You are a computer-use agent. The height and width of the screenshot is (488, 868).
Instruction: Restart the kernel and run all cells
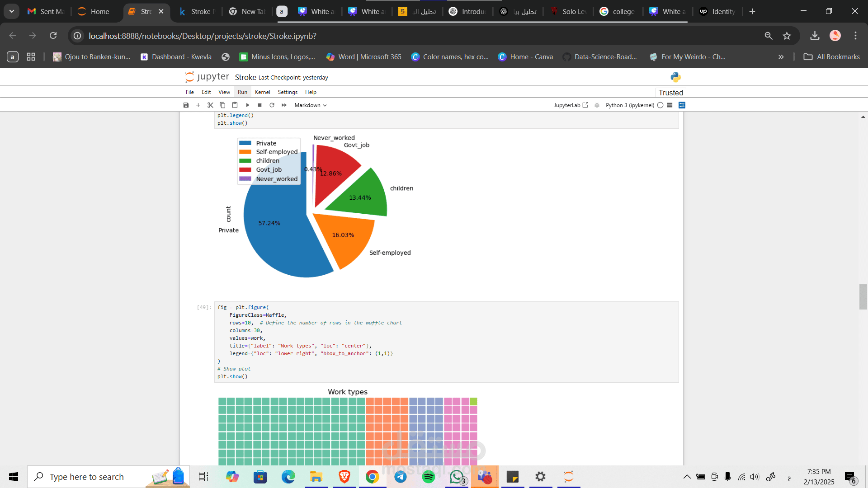[284, 105]
